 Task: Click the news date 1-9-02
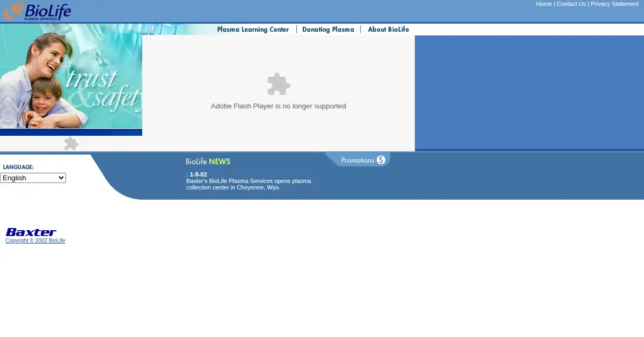198,174
